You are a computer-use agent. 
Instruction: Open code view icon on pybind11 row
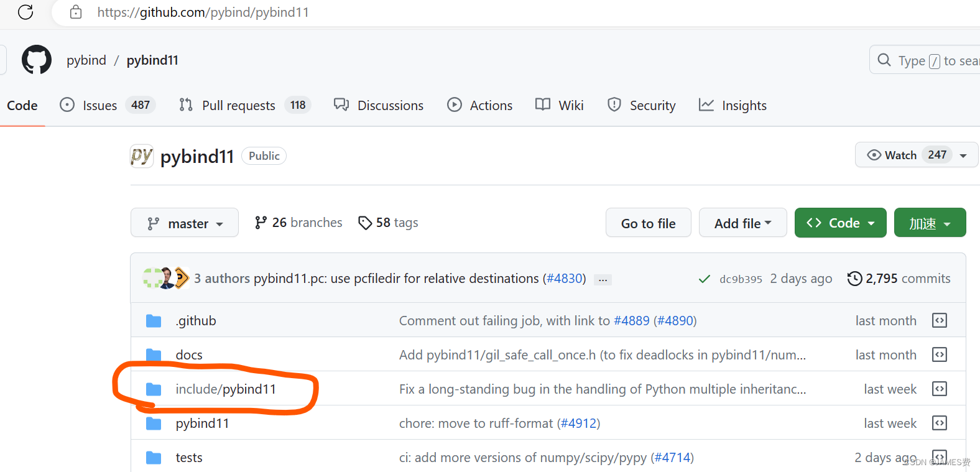tap(940, 423)
